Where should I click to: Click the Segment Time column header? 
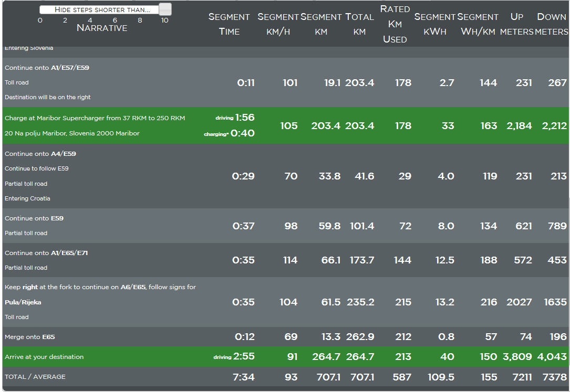point(229,24)
